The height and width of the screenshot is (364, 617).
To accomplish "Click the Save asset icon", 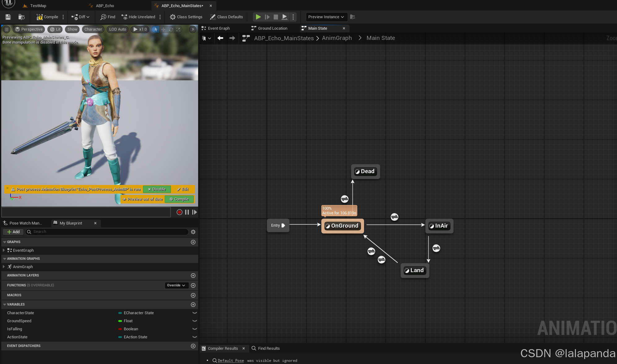I will point(8,17).
